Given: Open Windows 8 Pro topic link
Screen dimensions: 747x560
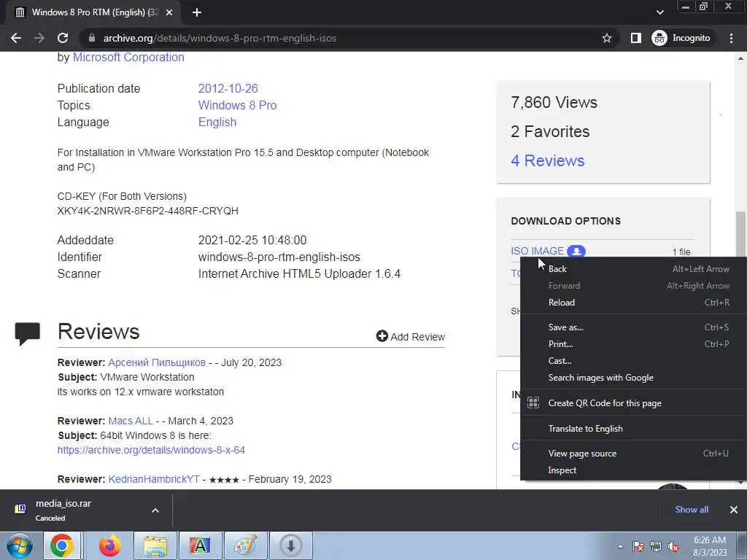Looking at the screenshot, I should (237, 105).
